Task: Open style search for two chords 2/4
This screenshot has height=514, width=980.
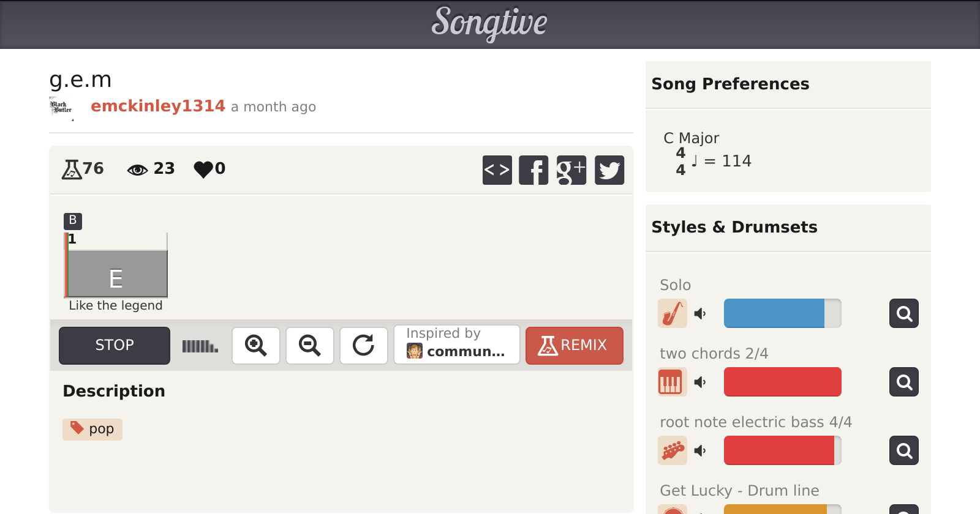Action: pos(904,382)
